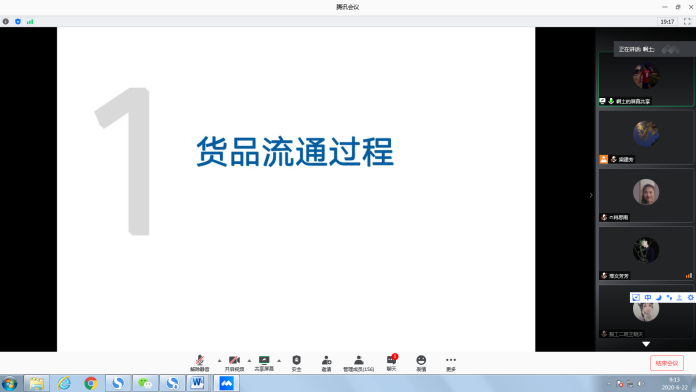
Task: Toggle full screen mode icon
Action: pos(687,21)
